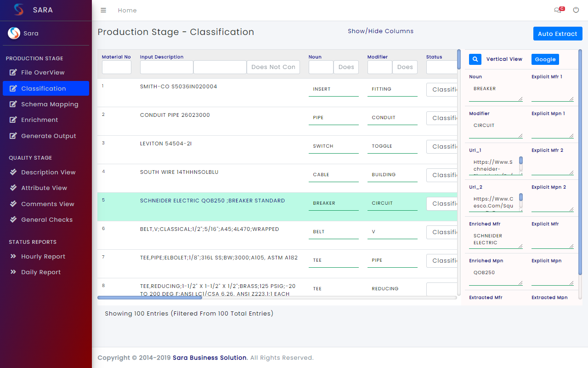Open Status dropdown for SMITH-CO row
Image resolution: width=588 pixels, height=368 pixels.
(x=442, y=90)
